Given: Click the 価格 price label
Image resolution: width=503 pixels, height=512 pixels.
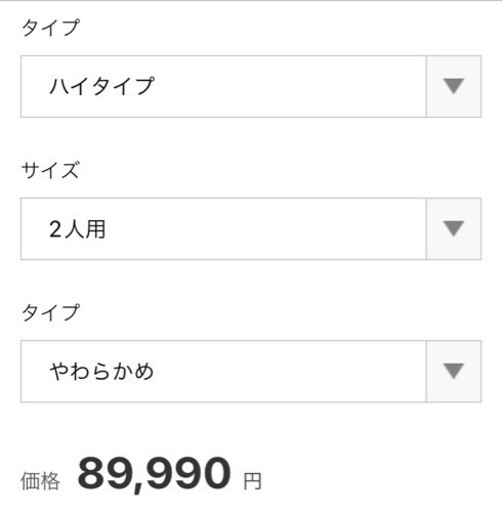Looking at the screenshot, I should (x=40, y=481).
